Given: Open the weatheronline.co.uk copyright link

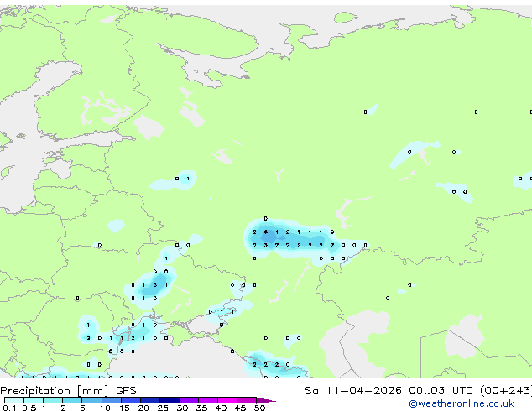Looking at the screenshot, I should click(462, 403).
